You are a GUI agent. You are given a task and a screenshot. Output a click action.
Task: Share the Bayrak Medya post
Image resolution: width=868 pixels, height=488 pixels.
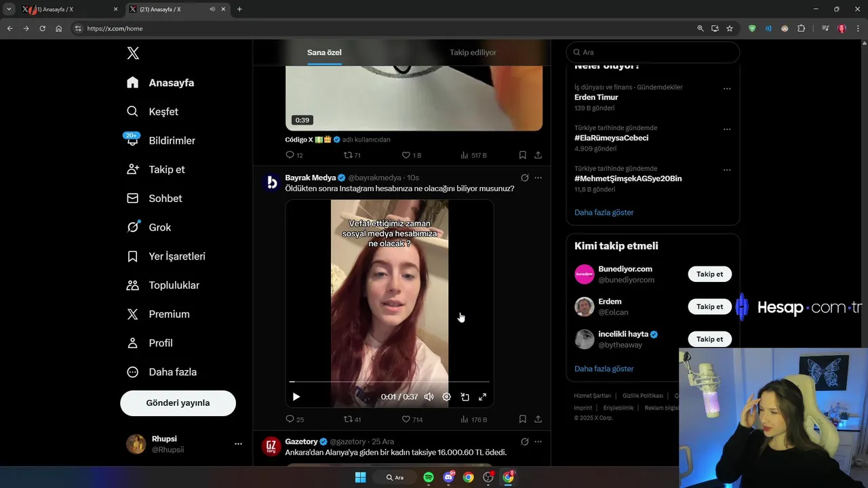point(538,420)
